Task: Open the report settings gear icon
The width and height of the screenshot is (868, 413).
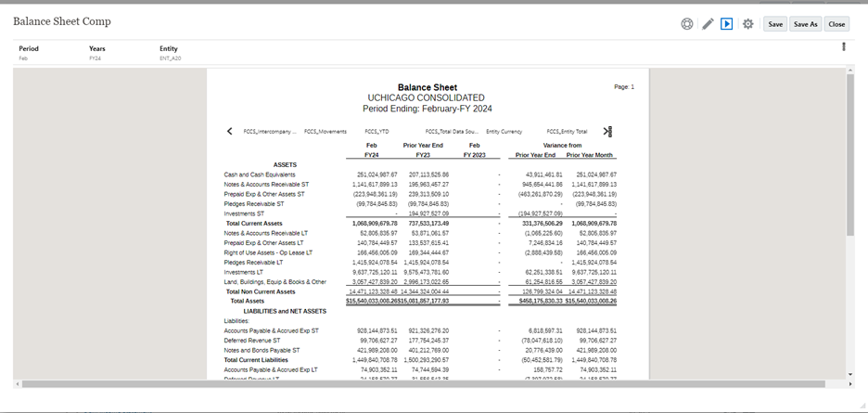Action: coord(747,24)
